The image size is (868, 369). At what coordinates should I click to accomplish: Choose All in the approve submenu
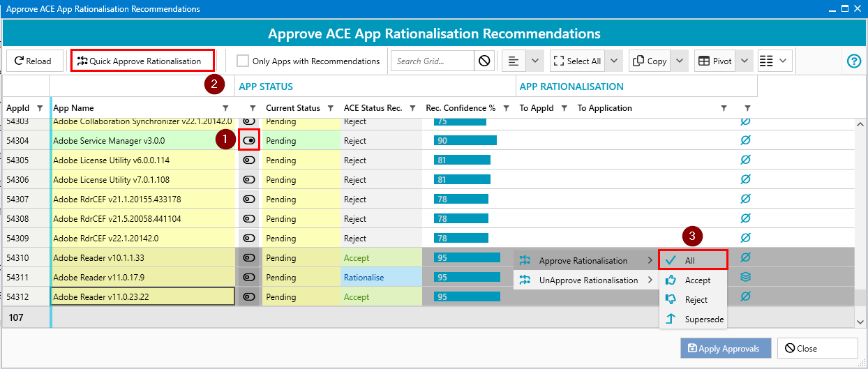694,260
